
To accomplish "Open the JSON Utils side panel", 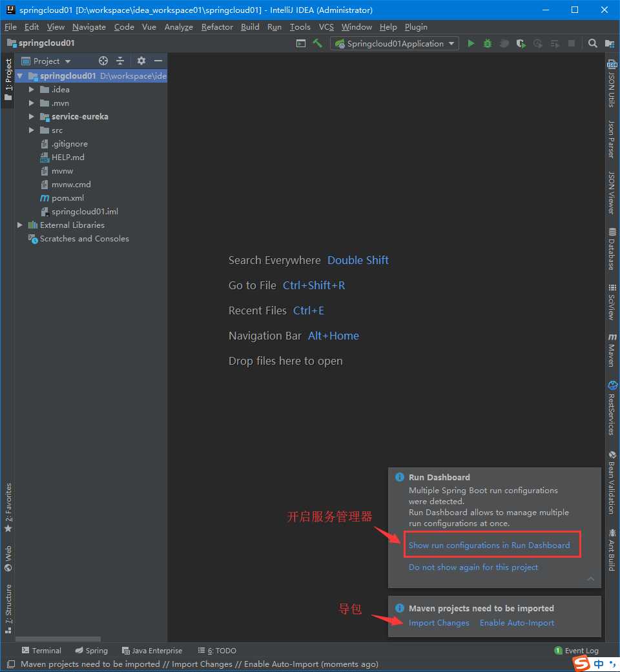I will tap(612, 83).
